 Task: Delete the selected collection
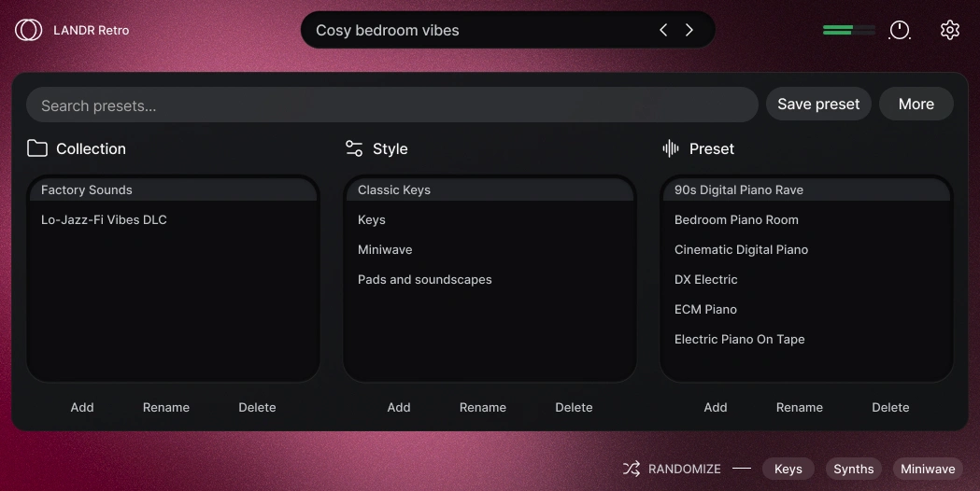[x=257, y=407]
